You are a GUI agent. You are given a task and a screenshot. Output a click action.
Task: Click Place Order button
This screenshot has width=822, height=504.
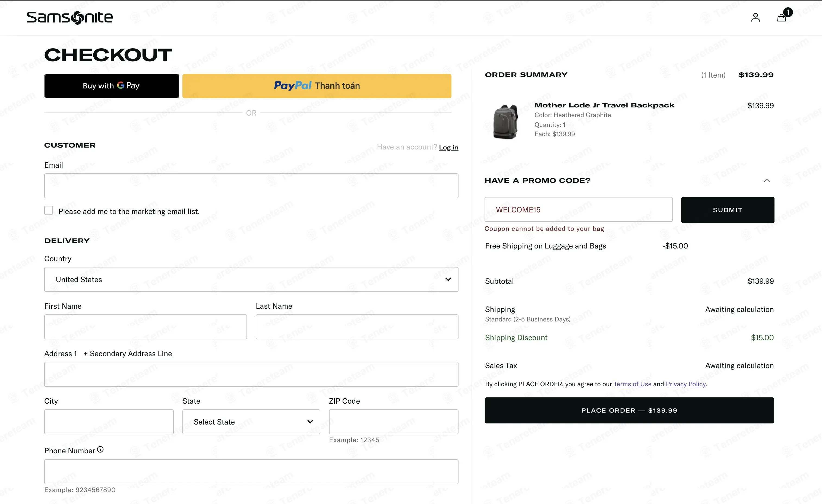pyautogui.click(x=629, y=410)
